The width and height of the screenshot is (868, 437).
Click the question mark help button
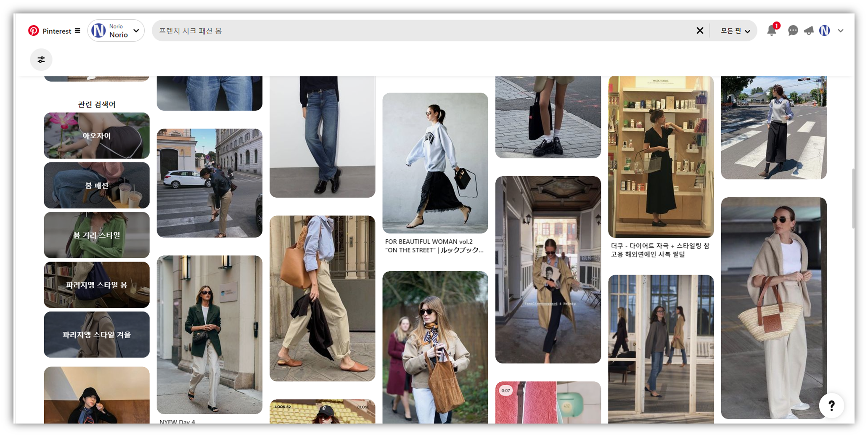(831, 405)
